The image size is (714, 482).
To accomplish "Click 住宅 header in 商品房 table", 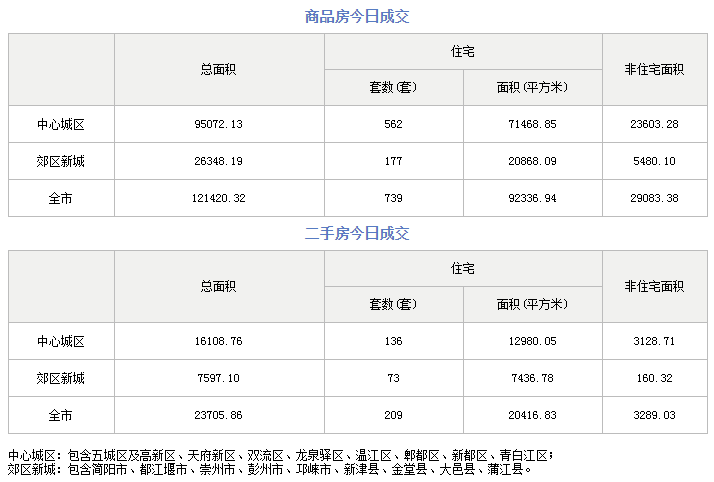I will pos(463,52).
